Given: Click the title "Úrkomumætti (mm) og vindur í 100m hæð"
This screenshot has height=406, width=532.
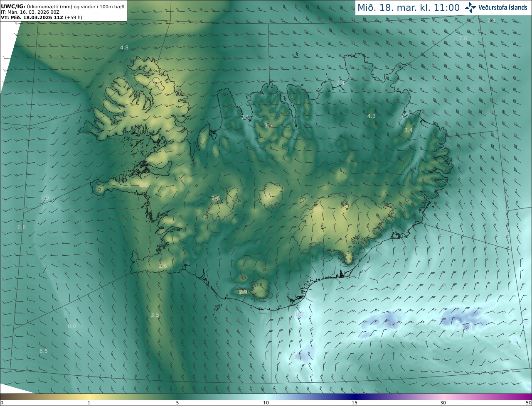Looking at the screenshot, I should point(76,6).
